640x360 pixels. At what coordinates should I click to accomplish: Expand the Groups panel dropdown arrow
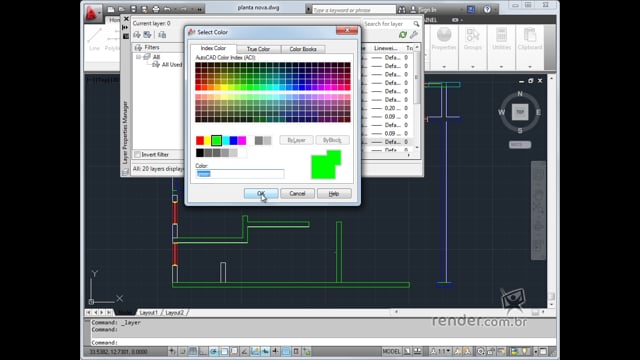click(473, 67)
